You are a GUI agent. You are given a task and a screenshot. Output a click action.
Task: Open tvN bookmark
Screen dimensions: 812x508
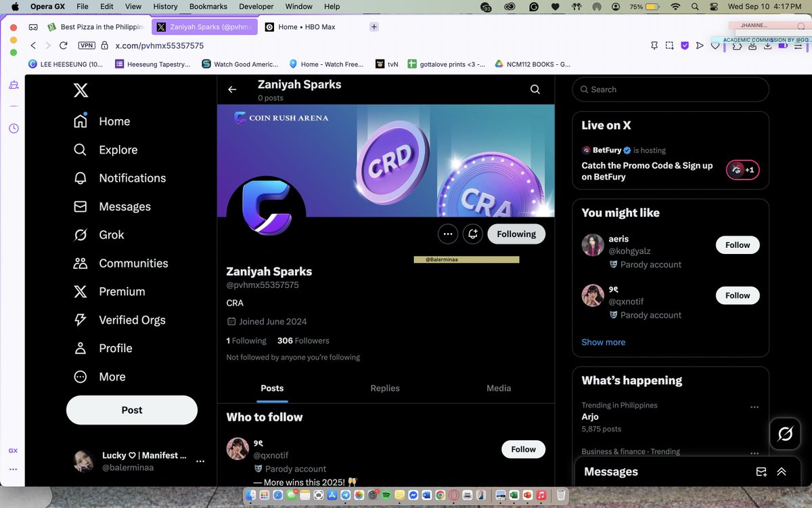(388, 64)
